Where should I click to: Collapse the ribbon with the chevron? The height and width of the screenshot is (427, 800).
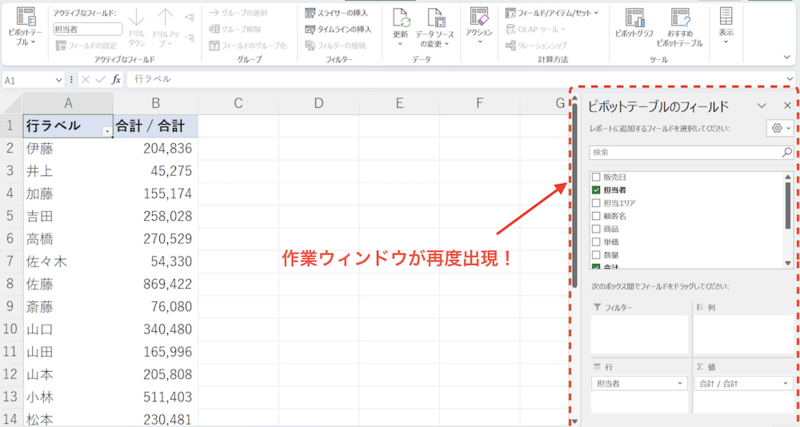pyautogui.click(x=787, y=57)
